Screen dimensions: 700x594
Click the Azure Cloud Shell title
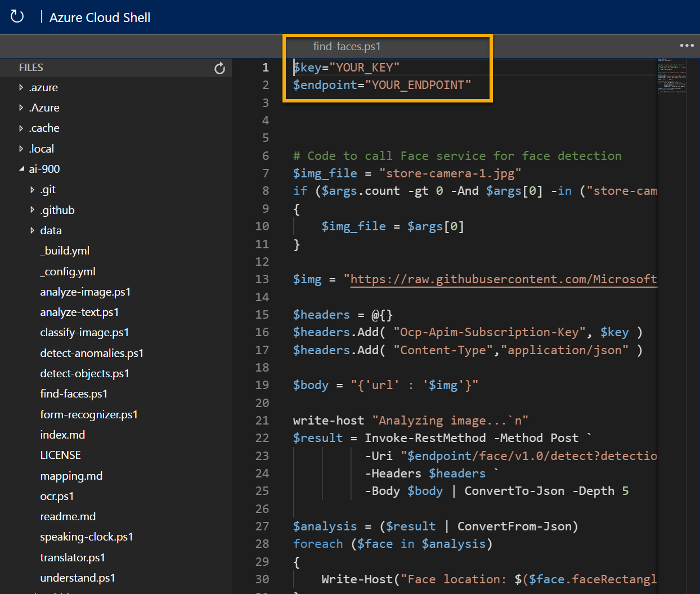(100, 17)
